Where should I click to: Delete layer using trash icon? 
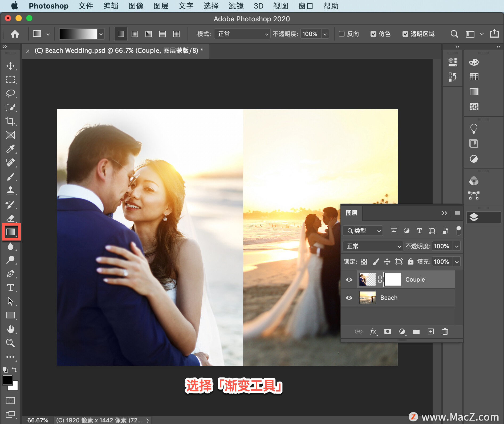click(445, 331)
